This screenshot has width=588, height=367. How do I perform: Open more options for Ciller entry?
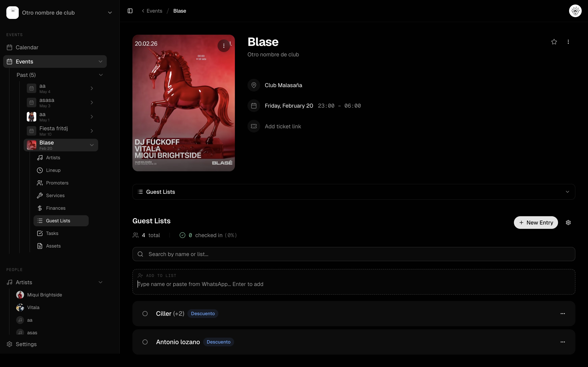pos(563,314)
